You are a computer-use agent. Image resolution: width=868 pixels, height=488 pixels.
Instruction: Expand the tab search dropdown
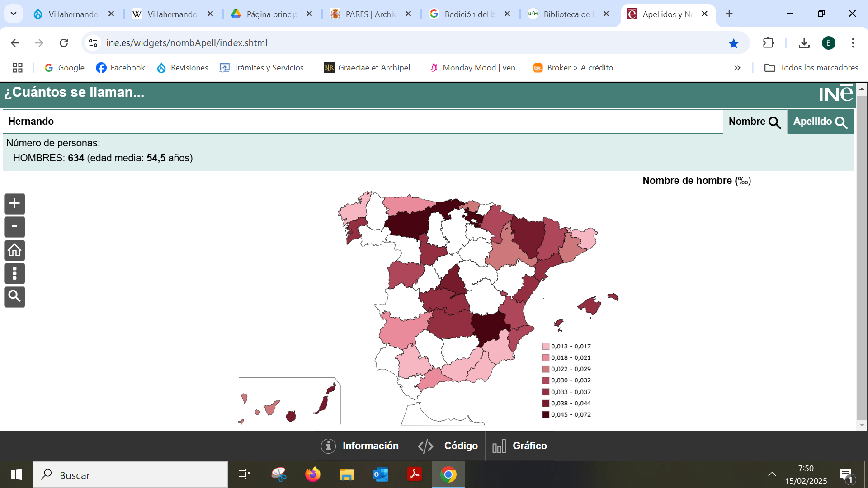point(14,14)
